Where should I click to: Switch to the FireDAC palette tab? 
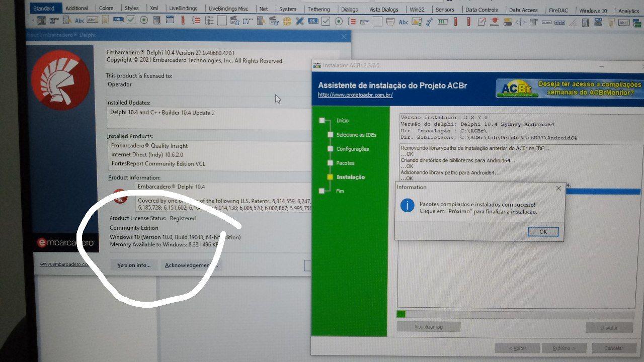pyautogui.click(x=558, y=10)
